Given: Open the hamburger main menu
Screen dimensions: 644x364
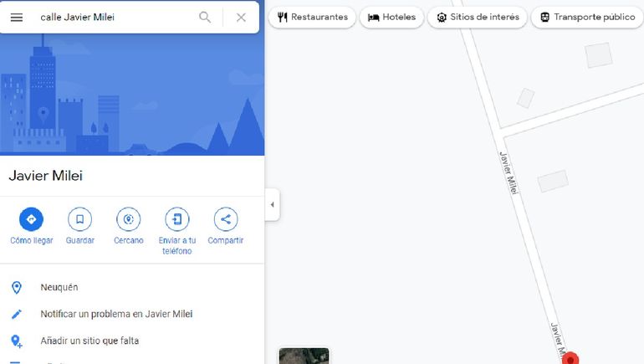Looking at the screenshot, I should coord(17,18).
